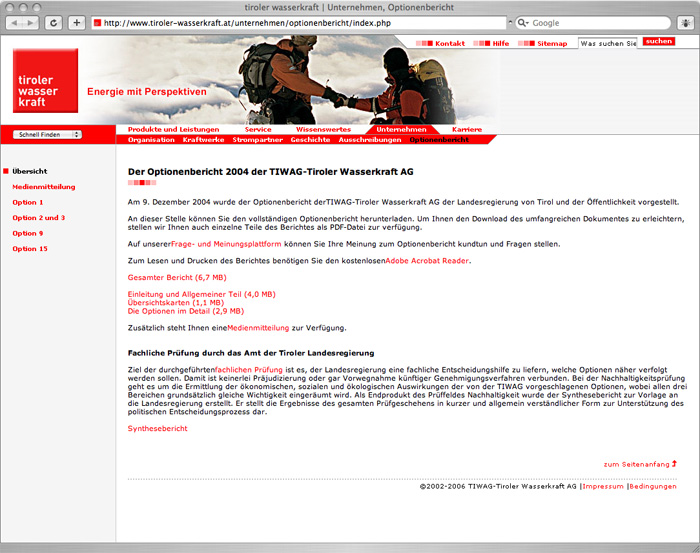700x553 pixels.
Task: Download Übersichtskarten (1,1 MB)
Action: [175, 303]
